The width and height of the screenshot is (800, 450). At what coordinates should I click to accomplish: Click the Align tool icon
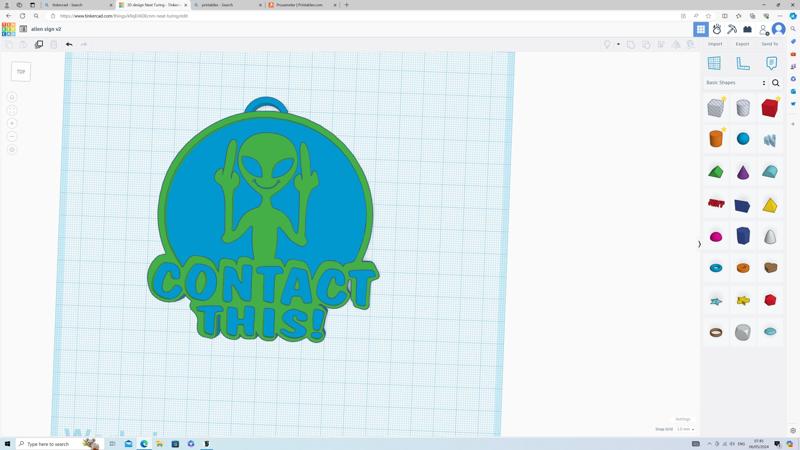coord(661,44)
